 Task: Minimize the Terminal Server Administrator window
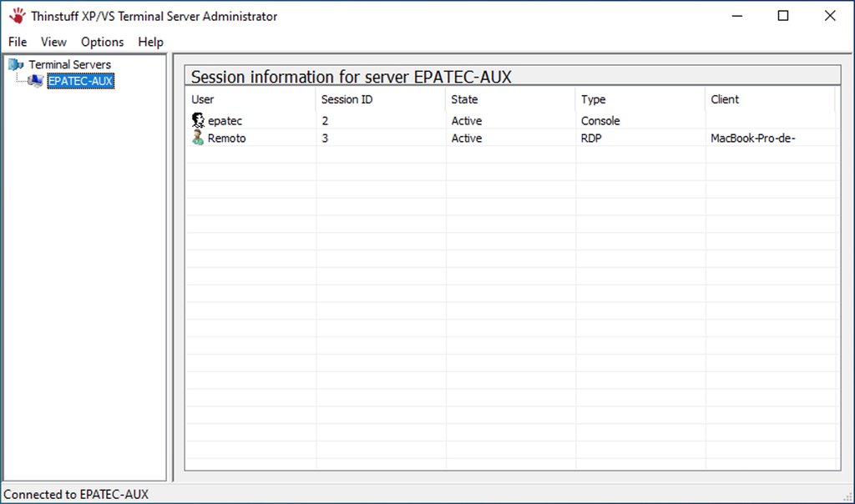[737, 16]
